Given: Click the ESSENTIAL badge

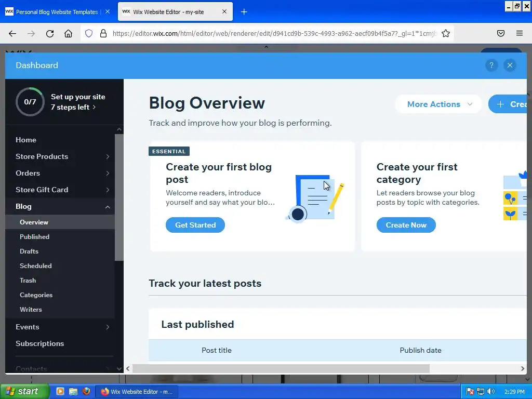Looking at the screenshot, I should [169, 151].
